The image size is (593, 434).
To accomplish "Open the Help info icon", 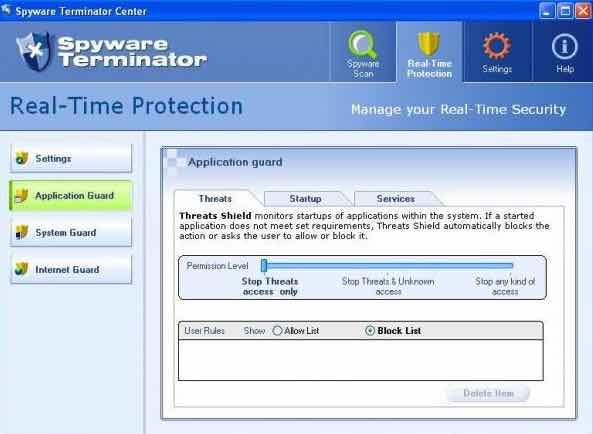I will [565, 47].
